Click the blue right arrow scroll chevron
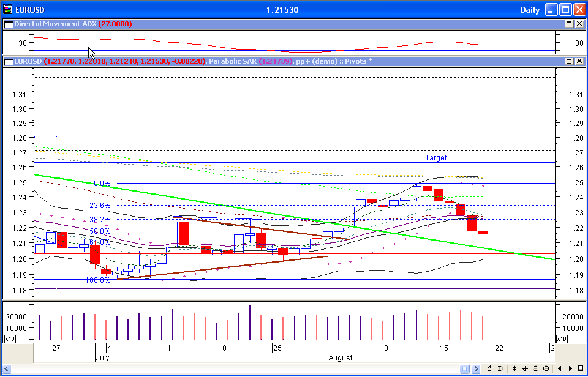Image resolution: width=588 pixels, height=377 pixels. (477, 369)
